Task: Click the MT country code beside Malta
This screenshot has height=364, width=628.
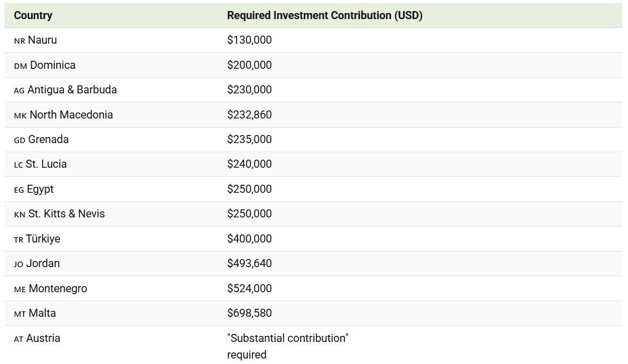Action: click(x=20, y=314)
